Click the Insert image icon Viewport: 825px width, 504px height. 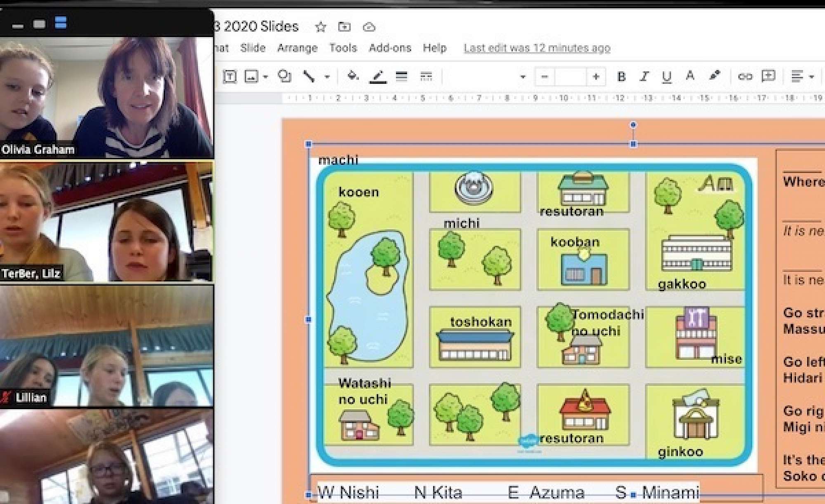(251, 77)
